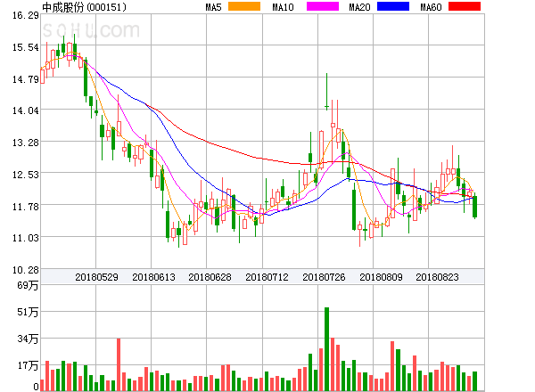Click the 20180529 date label
This screenshot has width=535, height=392.
pyautogui.click(x=96, y=277)
